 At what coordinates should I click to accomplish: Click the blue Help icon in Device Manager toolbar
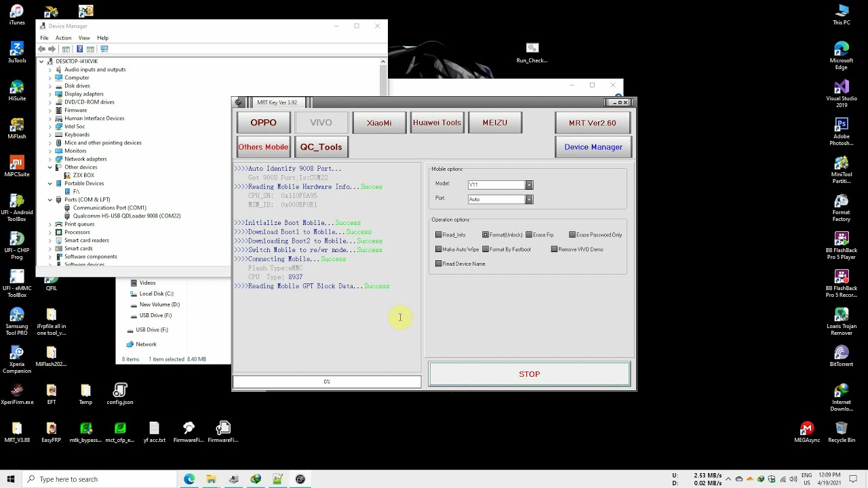79,49
